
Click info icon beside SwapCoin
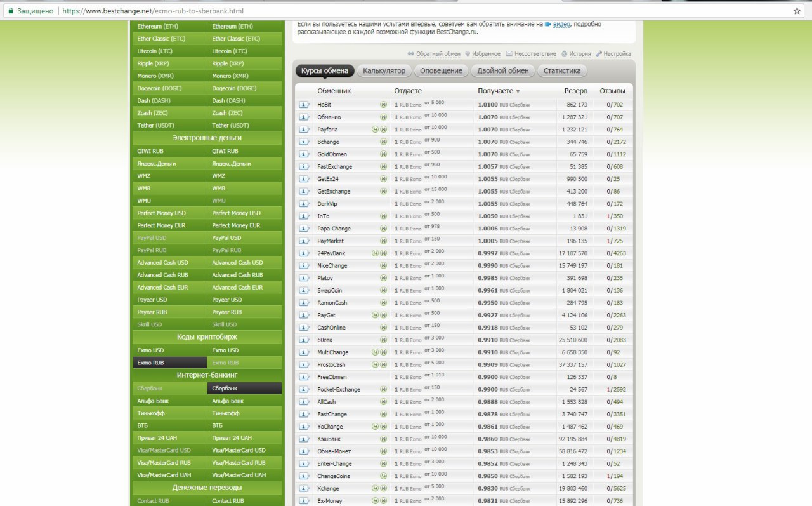pyautogui.click(x=304, y=291)
